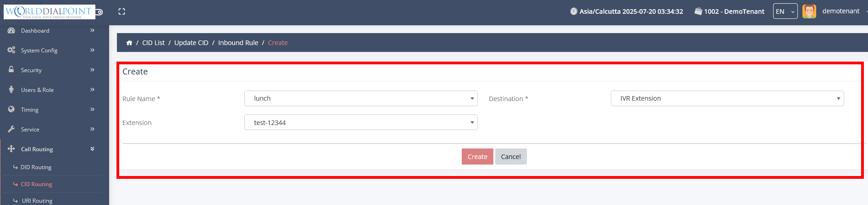Viewport: 868px width, 205px height.
Task: Go to CID List breadcrumb link
Action: point(153,43)
